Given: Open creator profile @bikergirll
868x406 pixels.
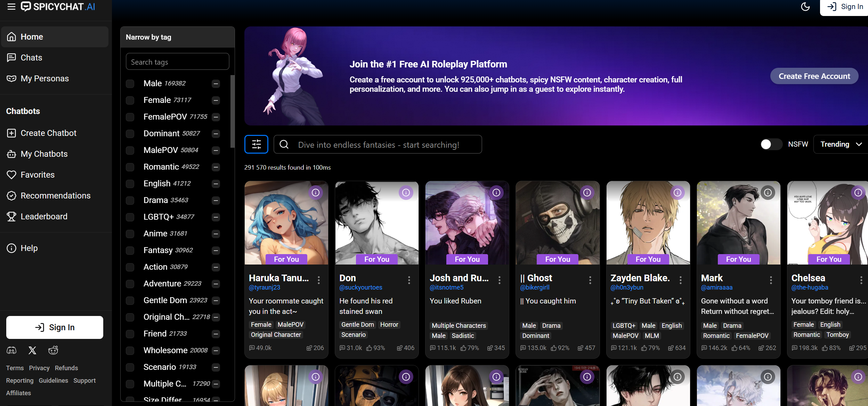Looking at the screenshot, I should (x=535, y=288).
